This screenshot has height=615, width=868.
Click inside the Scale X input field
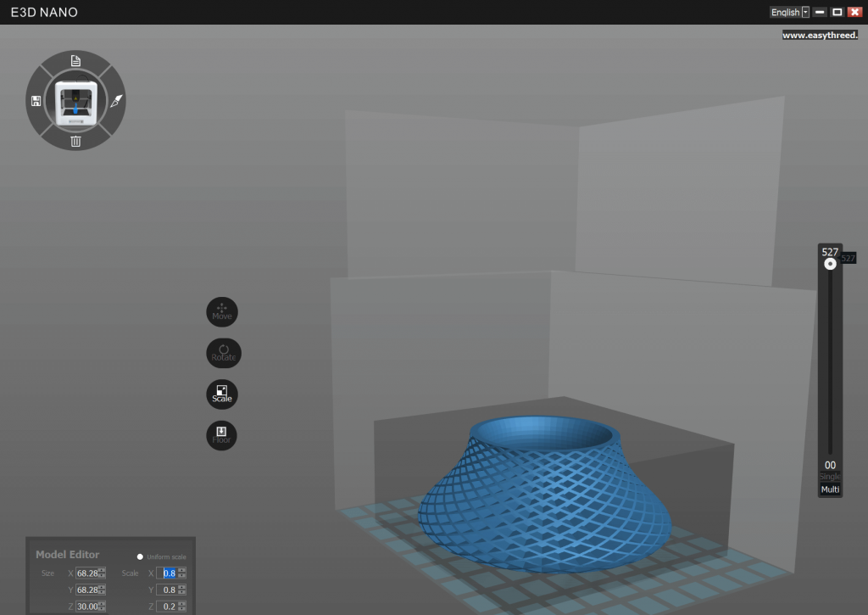point(170,573)
